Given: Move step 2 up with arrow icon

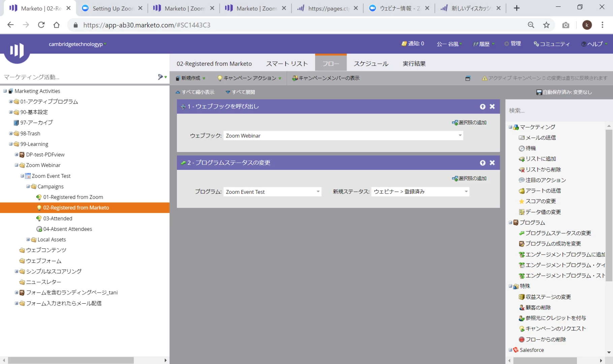Looking at the screenshot, I should (483, 163).
